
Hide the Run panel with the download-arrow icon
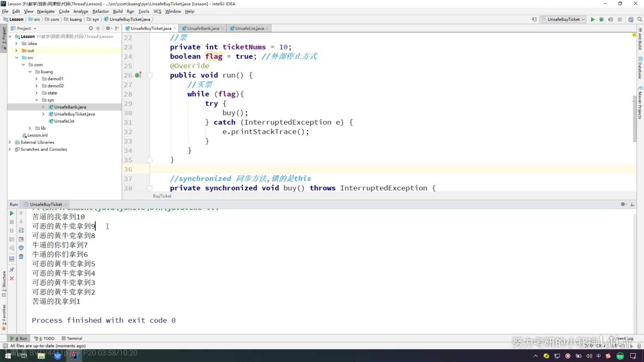click(632, 204)
